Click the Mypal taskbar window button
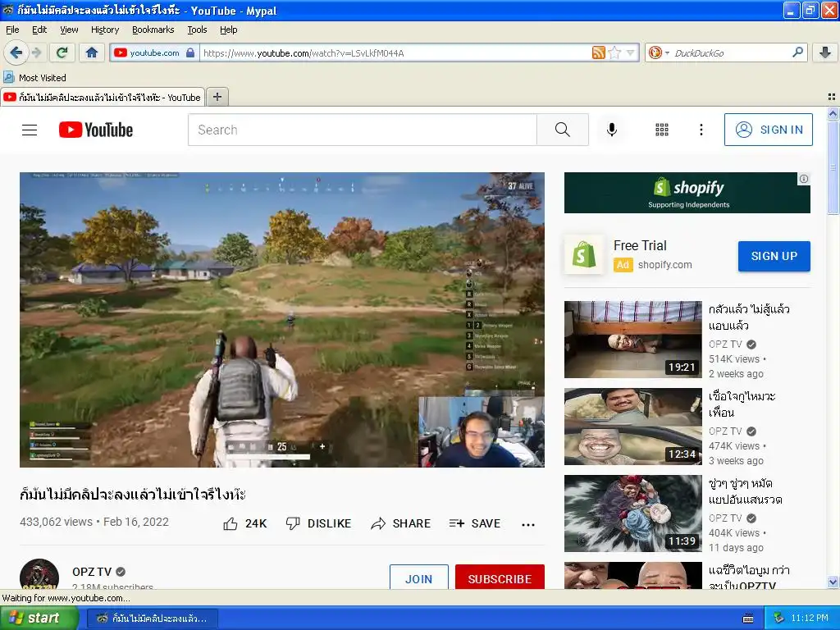Image resolution: width=840 pixels, height=630 pixels. coord(152,619)
